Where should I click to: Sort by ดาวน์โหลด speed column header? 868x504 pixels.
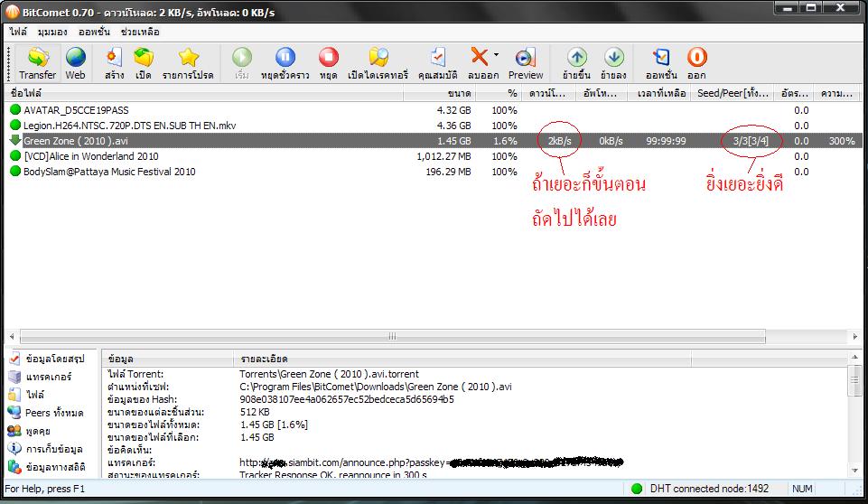click(547, 93)
